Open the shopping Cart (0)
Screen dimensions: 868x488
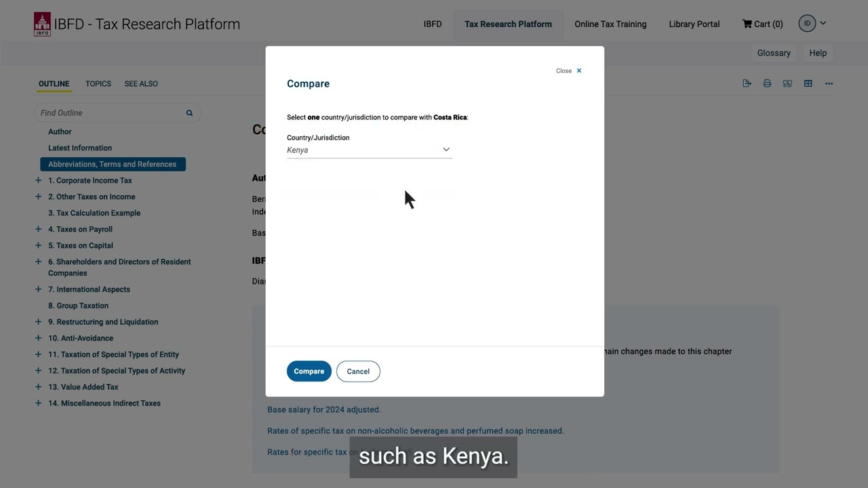click(762, 24)
